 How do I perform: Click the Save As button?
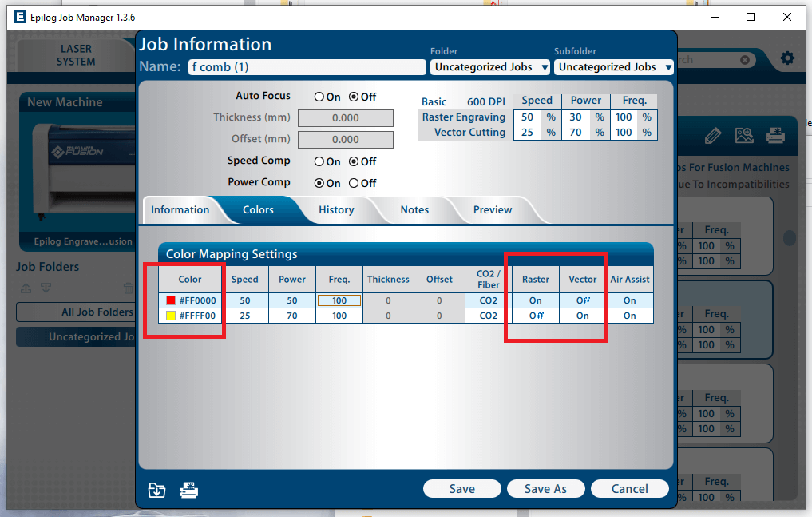[546, 488]
